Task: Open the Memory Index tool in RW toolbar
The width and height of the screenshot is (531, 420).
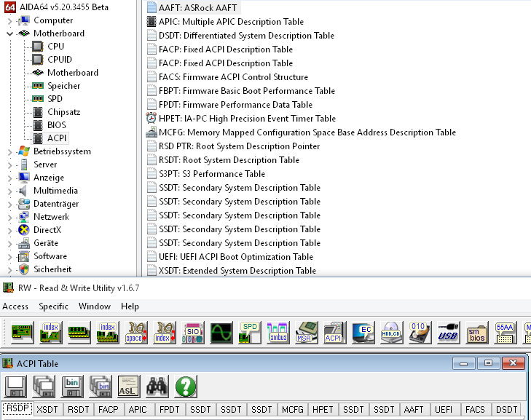Action: point(107,333)
